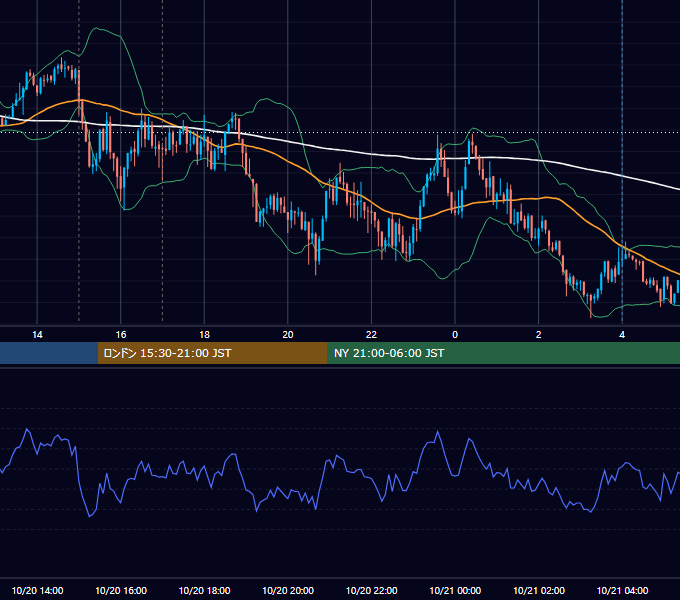
Task: Click hour label 14 on price chart
Action: pos(37,335)
